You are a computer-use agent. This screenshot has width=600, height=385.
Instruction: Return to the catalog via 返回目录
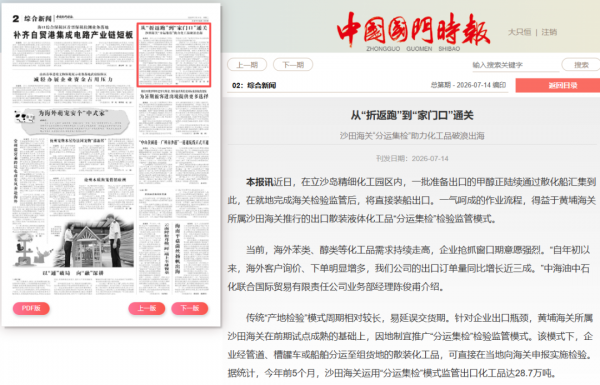558,85
